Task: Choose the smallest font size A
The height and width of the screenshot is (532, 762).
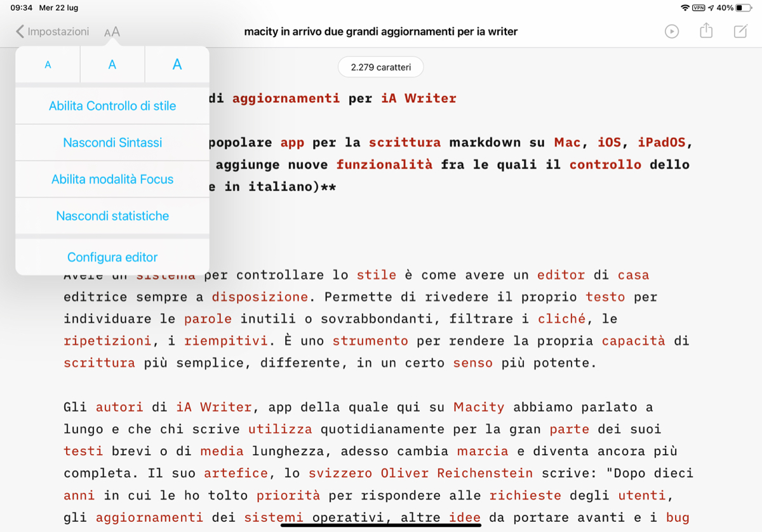Action: (48, 65)
